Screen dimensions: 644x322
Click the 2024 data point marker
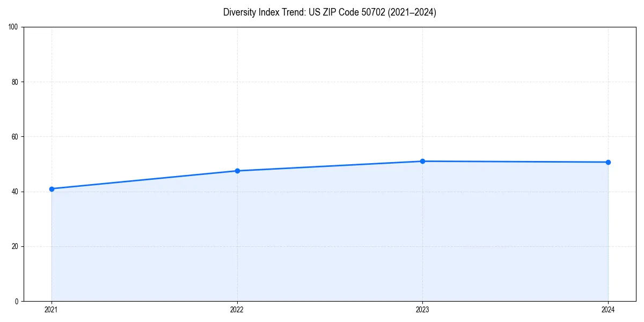608,162
